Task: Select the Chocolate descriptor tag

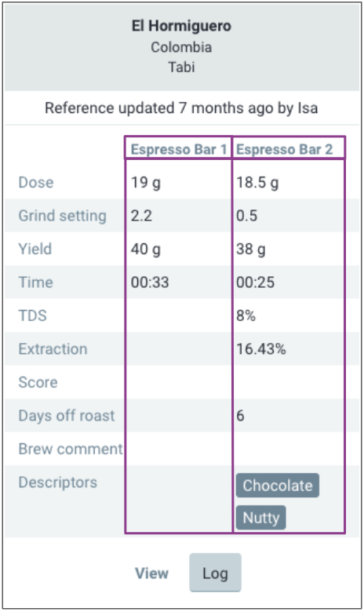Action: (x=278, y=486)
